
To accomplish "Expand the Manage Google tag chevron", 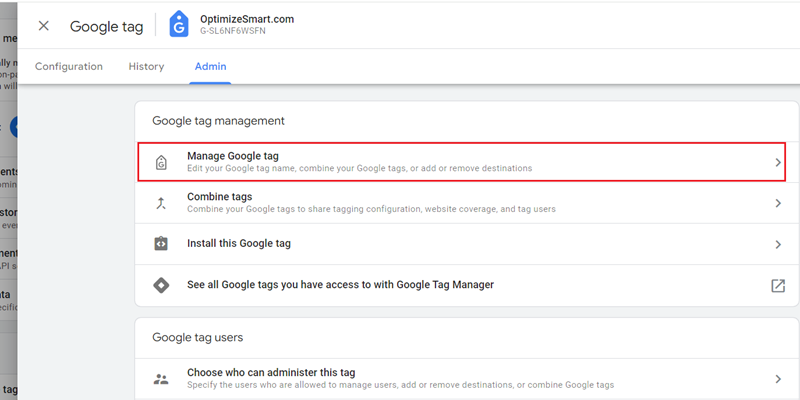I will [778, 162].
